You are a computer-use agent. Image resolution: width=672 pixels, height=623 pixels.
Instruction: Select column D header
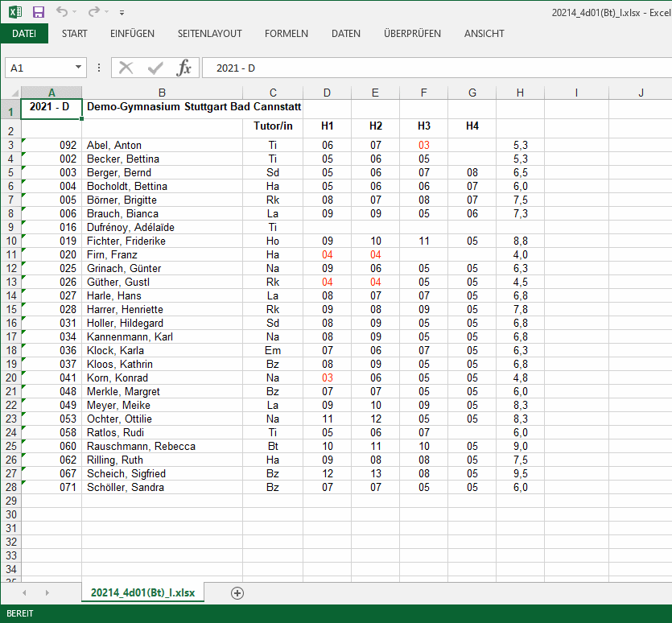pos(327,93)
